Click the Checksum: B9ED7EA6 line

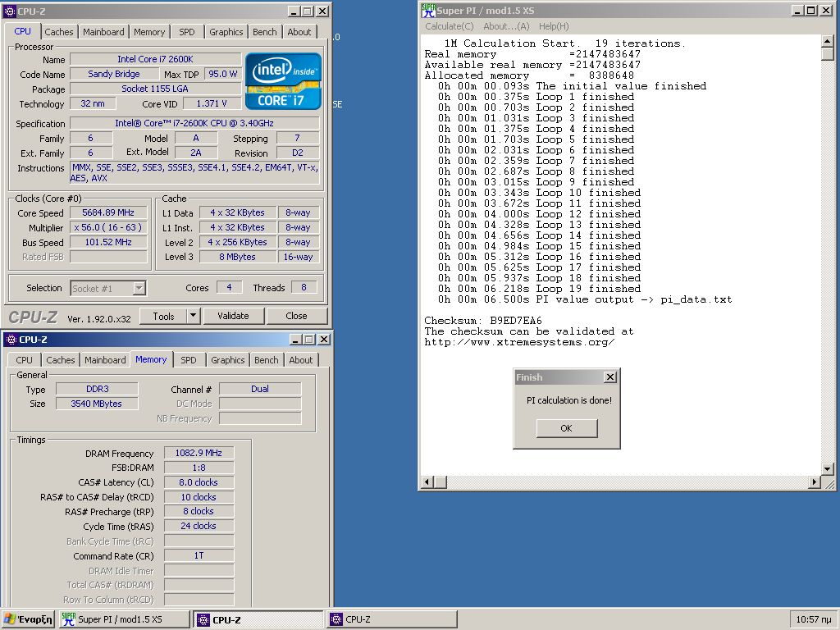click(483, 321)
